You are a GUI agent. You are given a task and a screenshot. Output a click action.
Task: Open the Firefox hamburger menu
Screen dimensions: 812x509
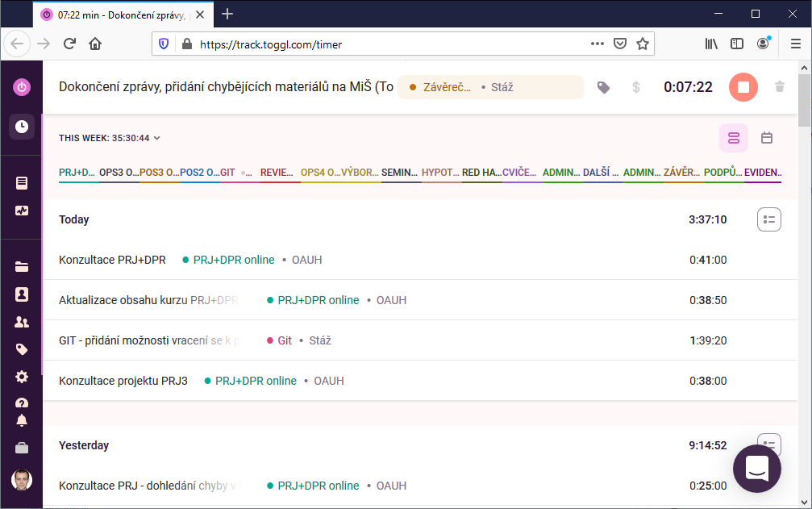click(795, 44)
